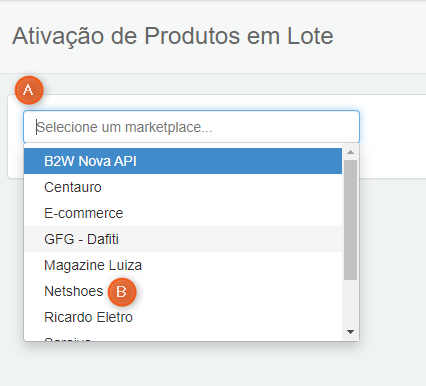This screenshot has height=386, width=426.
Task: Click the partially visible option below Ricardo Eletro
Action: tap(183, 337)
